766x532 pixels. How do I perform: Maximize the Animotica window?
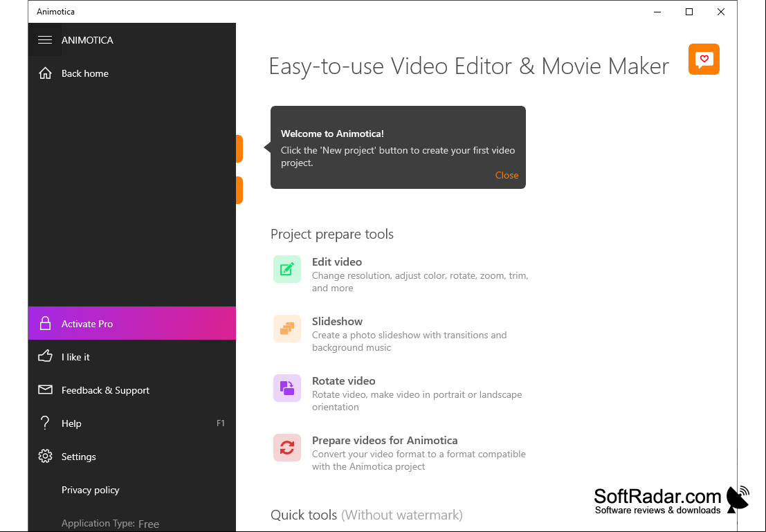click(689, 12)
